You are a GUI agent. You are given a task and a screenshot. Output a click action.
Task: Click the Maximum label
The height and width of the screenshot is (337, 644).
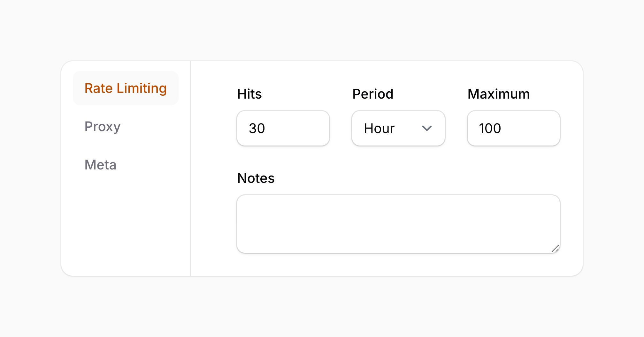(x=498, y=94)
